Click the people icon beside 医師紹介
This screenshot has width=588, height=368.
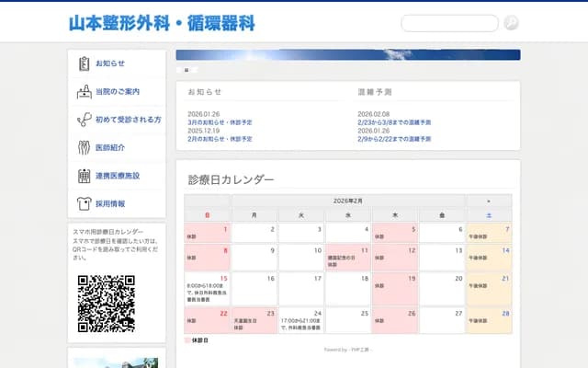pos(85,147)
